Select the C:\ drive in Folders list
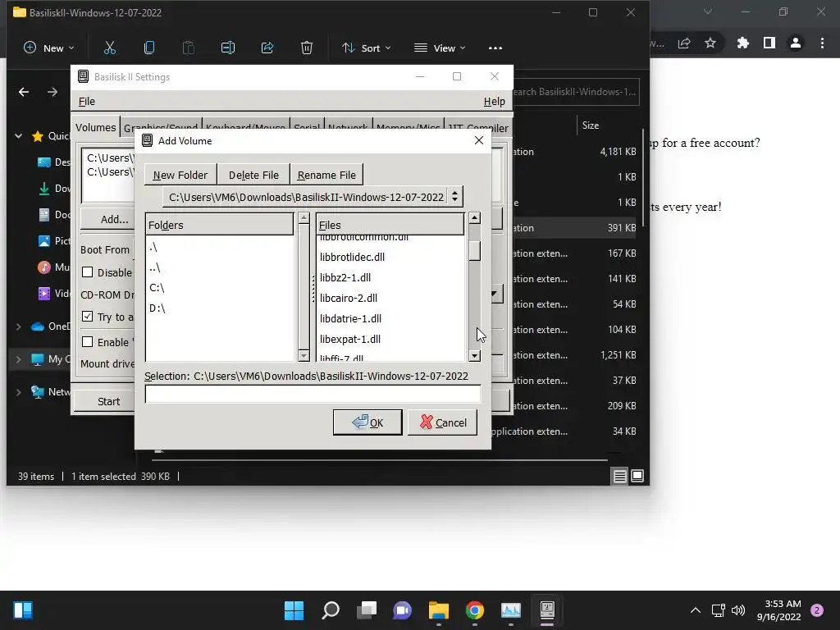Image resolution: width=840 pixels, height=630 pixels. (220, 288)
